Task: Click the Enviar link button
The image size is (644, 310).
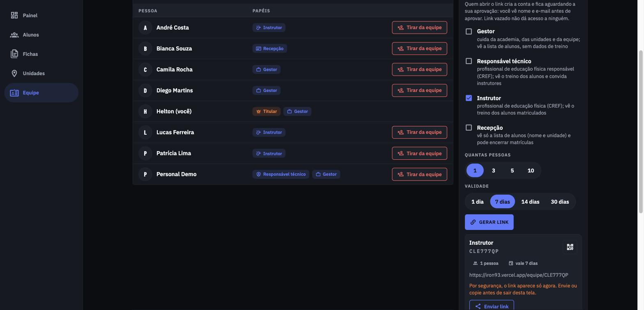Action: (492, 306)
